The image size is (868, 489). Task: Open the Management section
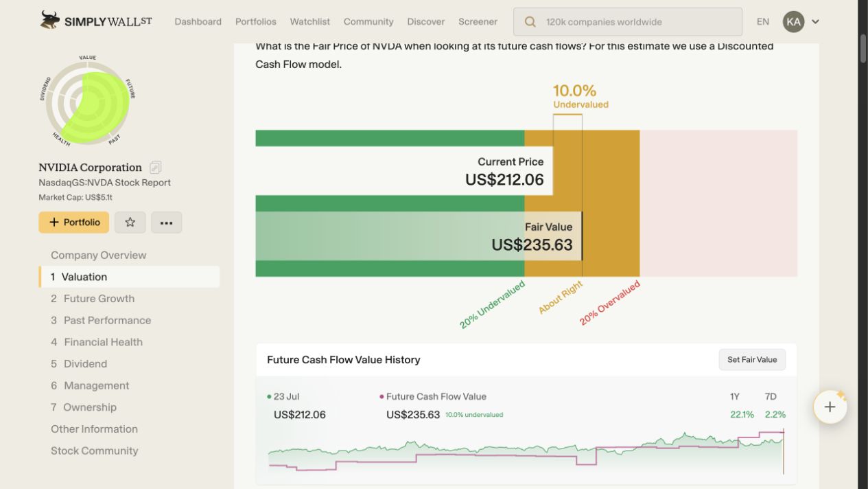point(90,385)
